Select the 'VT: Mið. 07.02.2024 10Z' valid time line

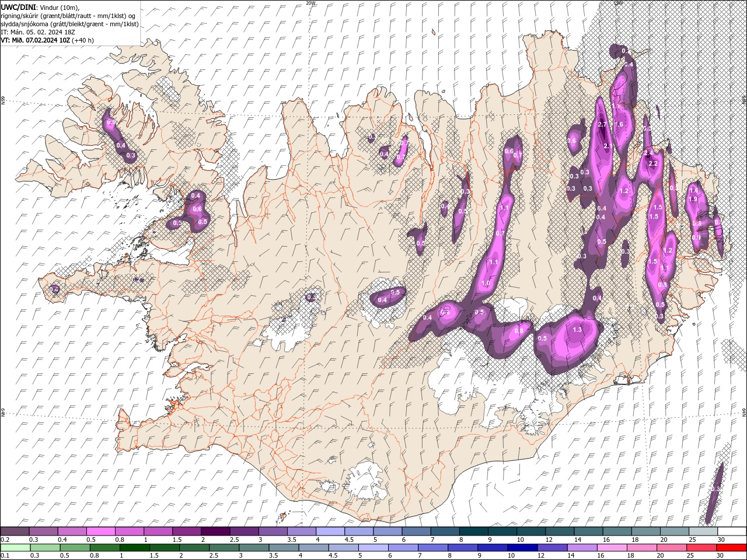(x=35, y=40)
